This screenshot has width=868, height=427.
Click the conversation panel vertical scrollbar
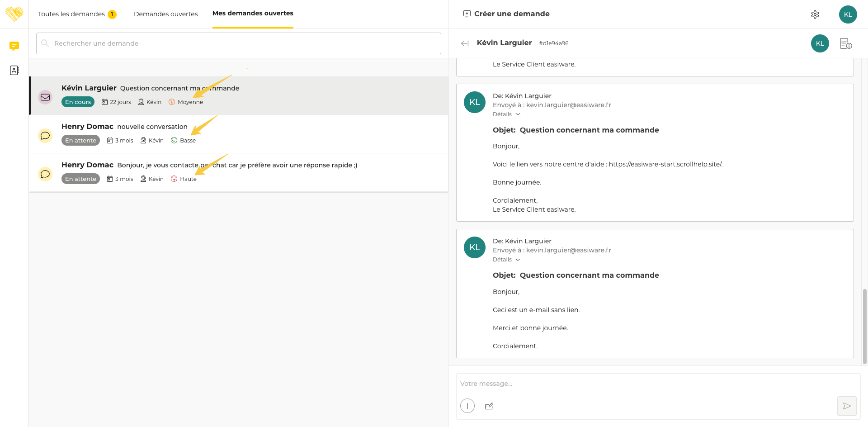[x=864, y=326]
